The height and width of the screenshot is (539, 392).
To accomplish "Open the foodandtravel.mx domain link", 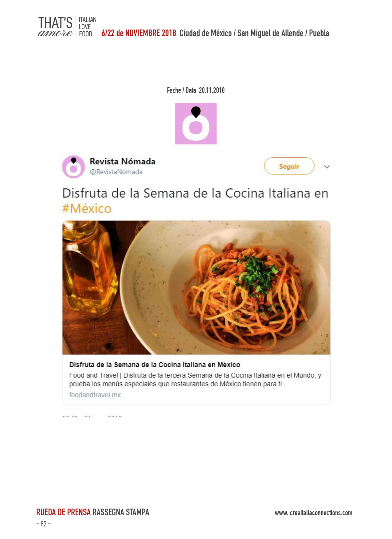I will (95, 395).
